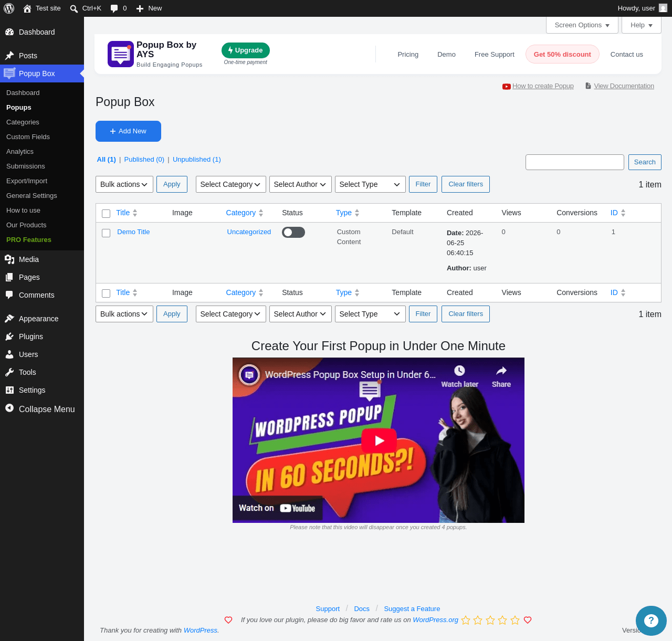Open Categories in Popup Box submenu
672x641 pixels.
point(23,122)
